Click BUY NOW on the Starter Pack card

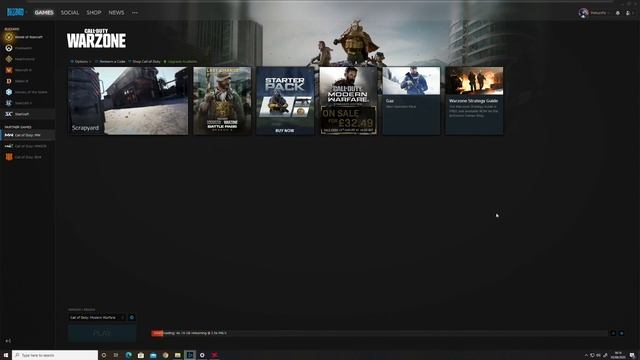(285, 131)
